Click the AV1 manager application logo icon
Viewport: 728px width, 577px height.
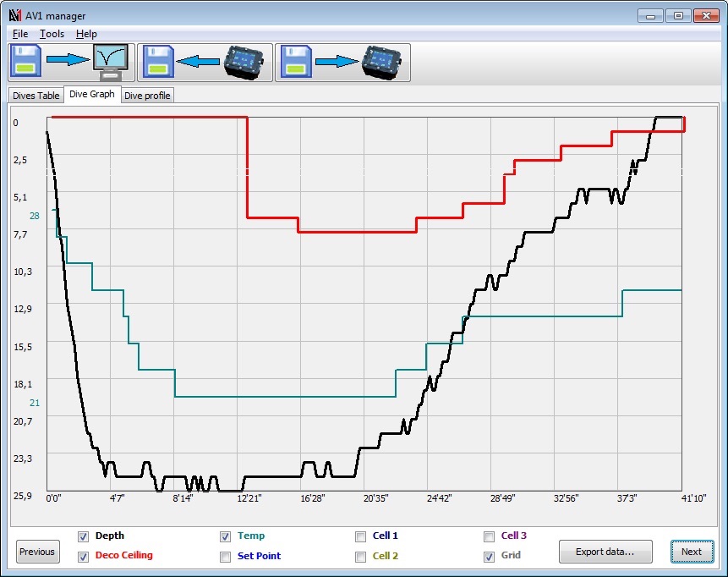[x=15, y=15]
